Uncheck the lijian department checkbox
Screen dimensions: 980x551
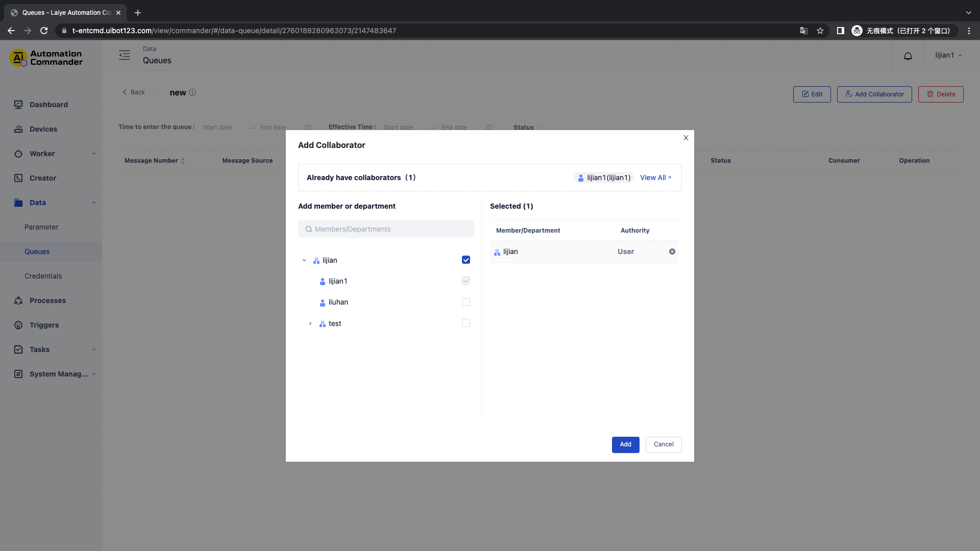466,260
